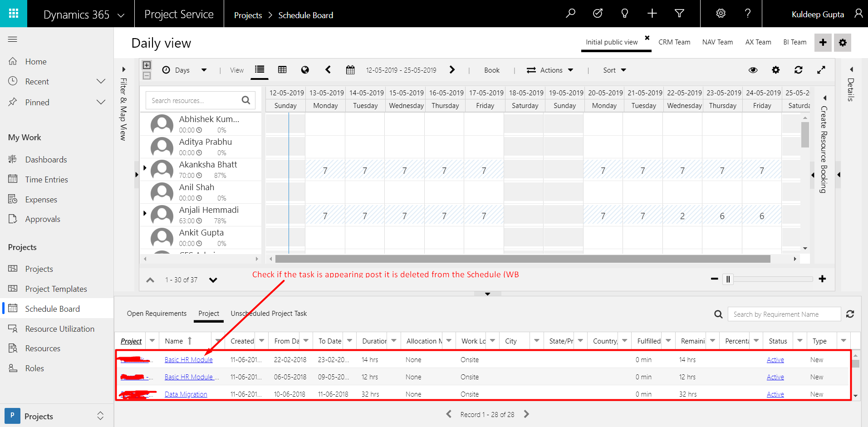
Task: Adjust the board zoom slider
Action: click(x=728, y=279)
